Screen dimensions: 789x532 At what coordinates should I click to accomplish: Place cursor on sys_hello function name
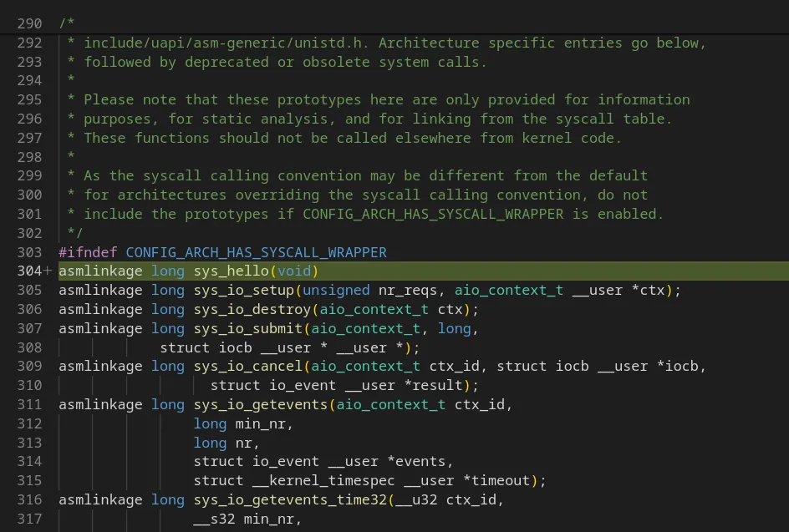[231, 271]
